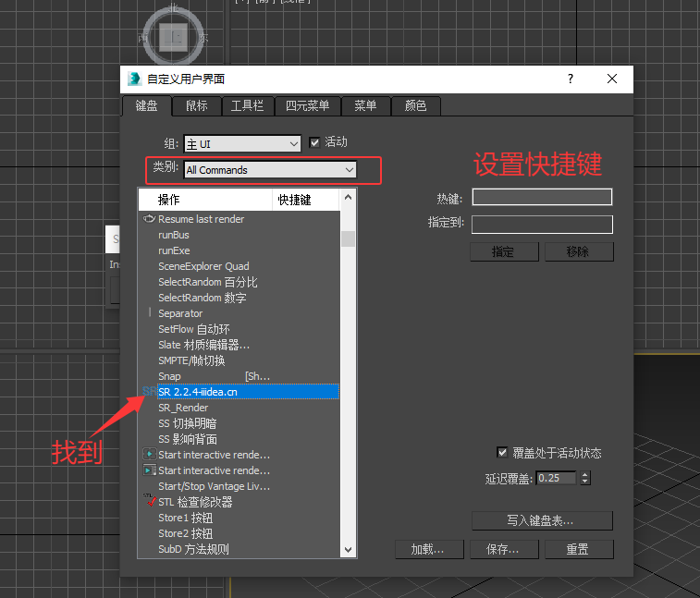
Task: Click the 3ds Max logo in the dialog title bar
Action: click(134, 79)
